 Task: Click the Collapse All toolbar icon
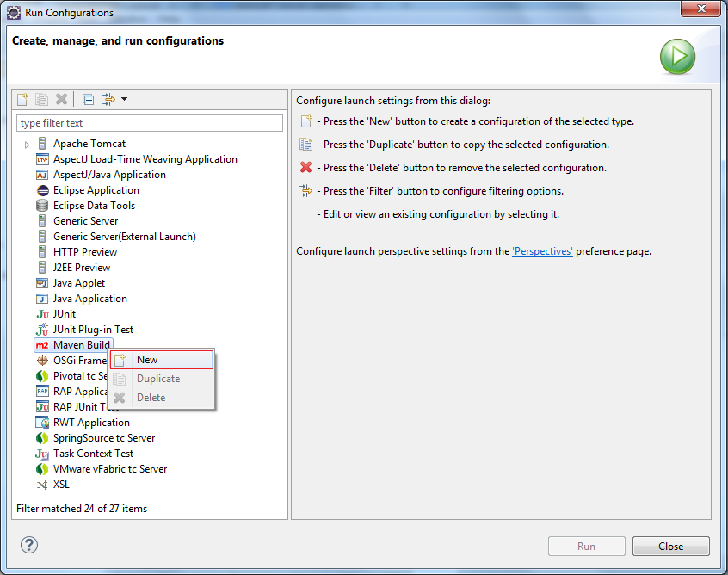(89, 99)
